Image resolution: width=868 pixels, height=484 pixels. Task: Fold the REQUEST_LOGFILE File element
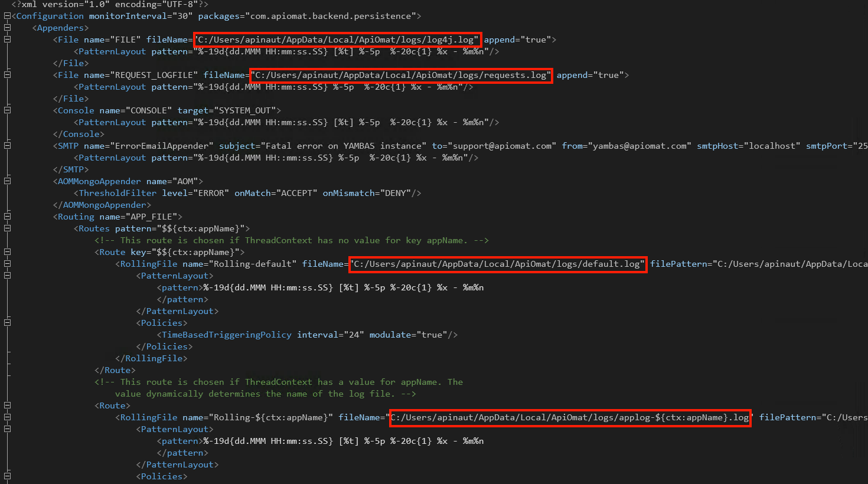(x=7, y=75)
